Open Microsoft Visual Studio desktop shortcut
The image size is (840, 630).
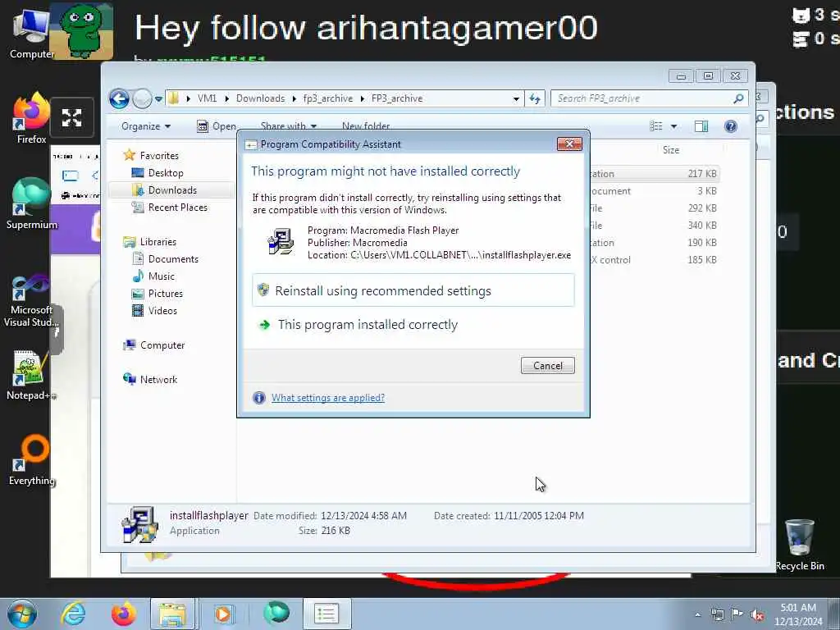[x=31, y=300]
